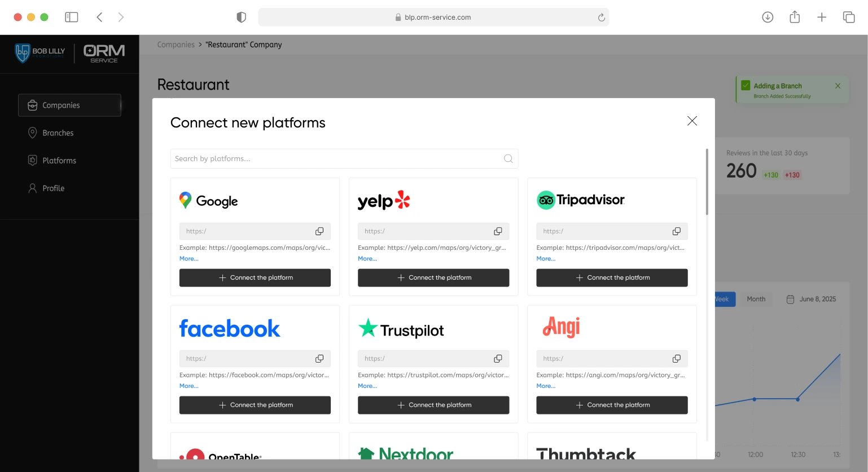Click the copy icon in Angi URL field
This screenshot has width=868, height=472.
676,359
